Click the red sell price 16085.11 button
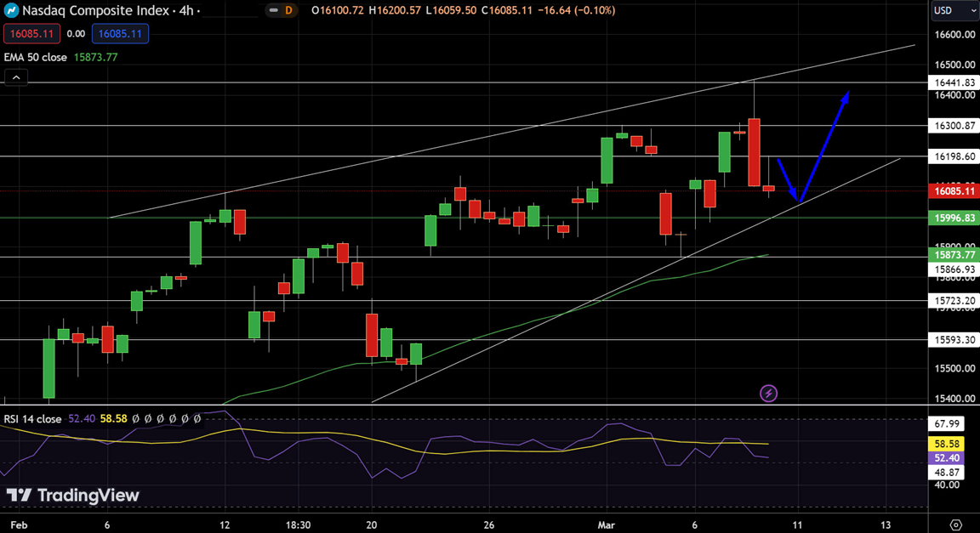This screenshot has width=980, height=533. click(x=31, y=34)
